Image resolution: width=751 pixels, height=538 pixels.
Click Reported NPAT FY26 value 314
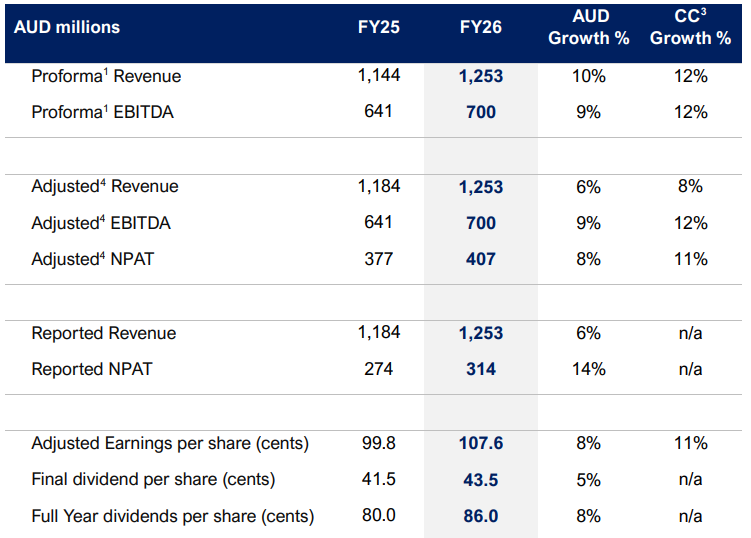481,369
